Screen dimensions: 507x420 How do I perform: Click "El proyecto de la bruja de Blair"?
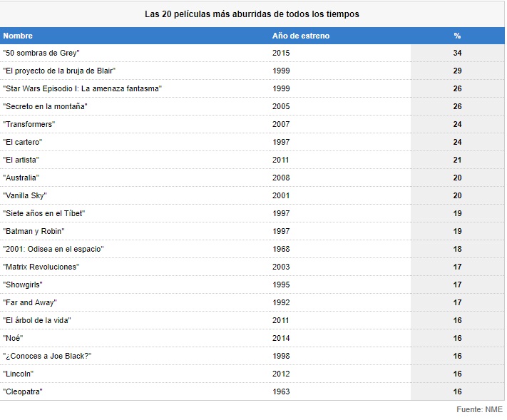[59, 71]
